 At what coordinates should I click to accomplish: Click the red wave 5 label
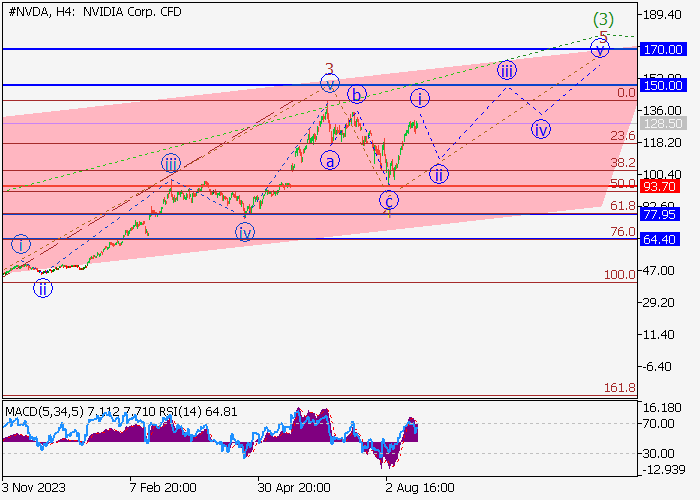[603, 36]
